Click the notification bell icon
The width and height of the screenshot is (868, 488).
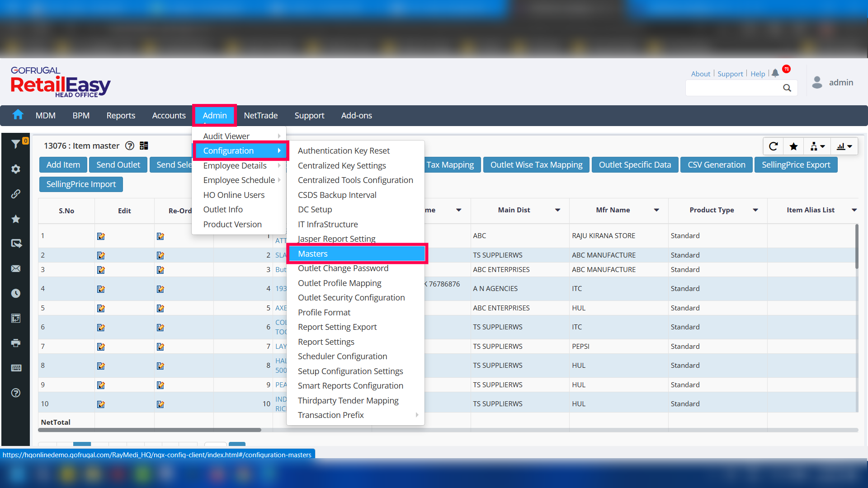(x=775, y=73)
